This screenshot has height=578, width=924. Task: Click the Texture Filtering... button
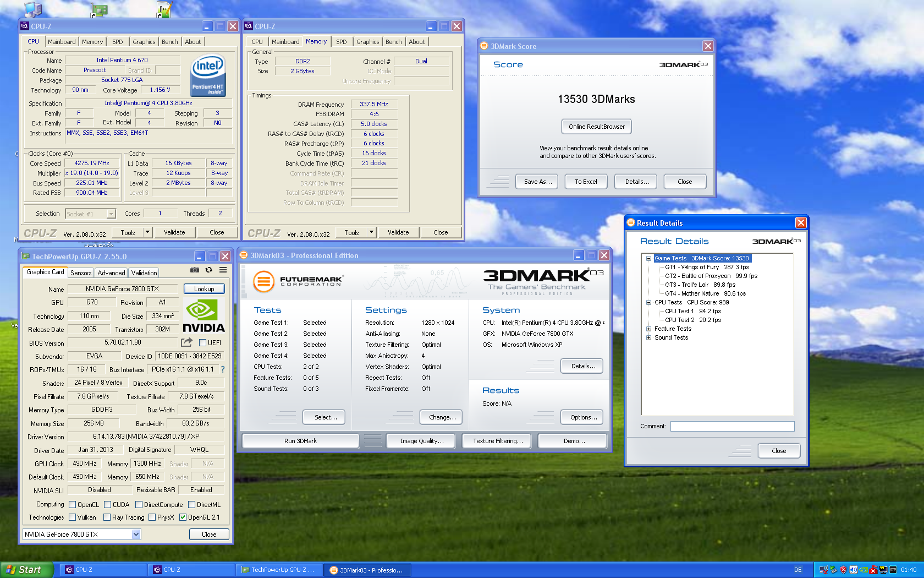pyautogui.click(x=498, y=441)
